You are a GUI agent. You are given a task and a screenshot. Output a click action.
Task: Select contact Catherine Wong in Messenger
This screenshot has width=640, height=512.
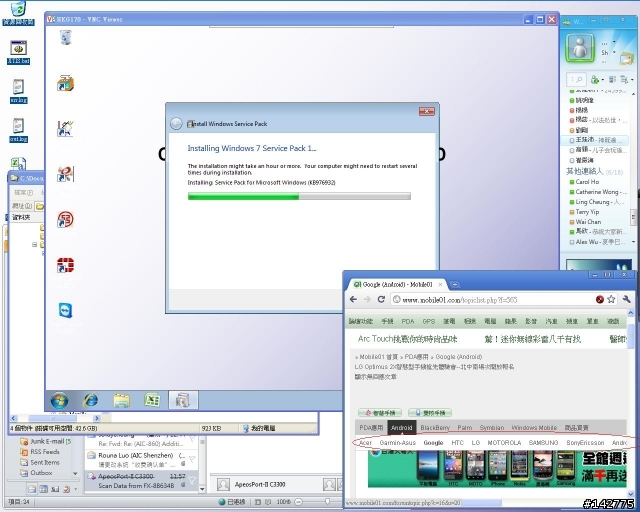pyautogui.click(x=598, y=191)
